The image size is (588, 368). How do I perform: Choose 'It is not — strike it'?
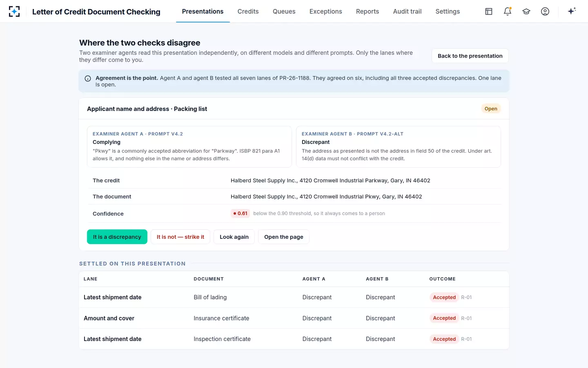[x=180, y=237]
